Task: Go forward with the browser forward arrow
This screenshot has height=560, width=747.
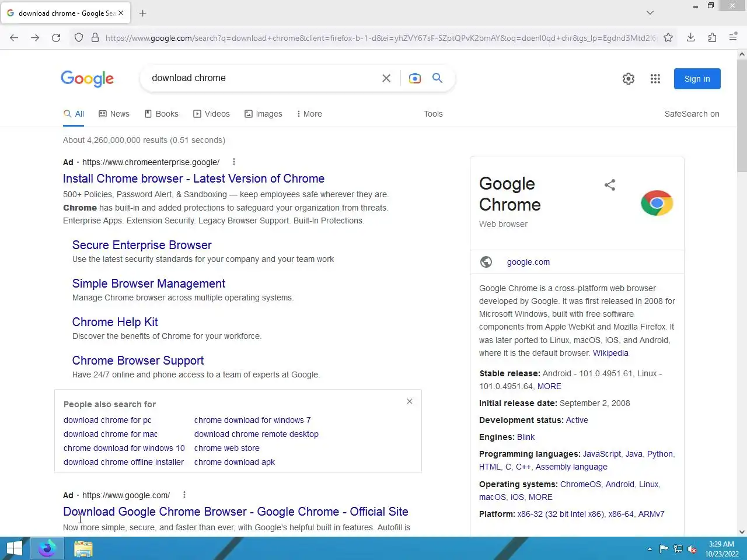Action: (35, 37)
